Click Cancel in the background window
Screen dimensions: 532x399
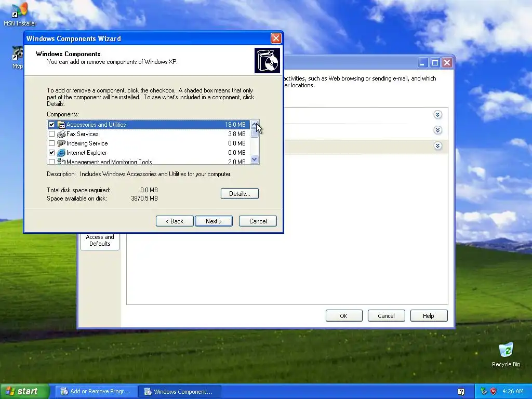pos(386,316)
